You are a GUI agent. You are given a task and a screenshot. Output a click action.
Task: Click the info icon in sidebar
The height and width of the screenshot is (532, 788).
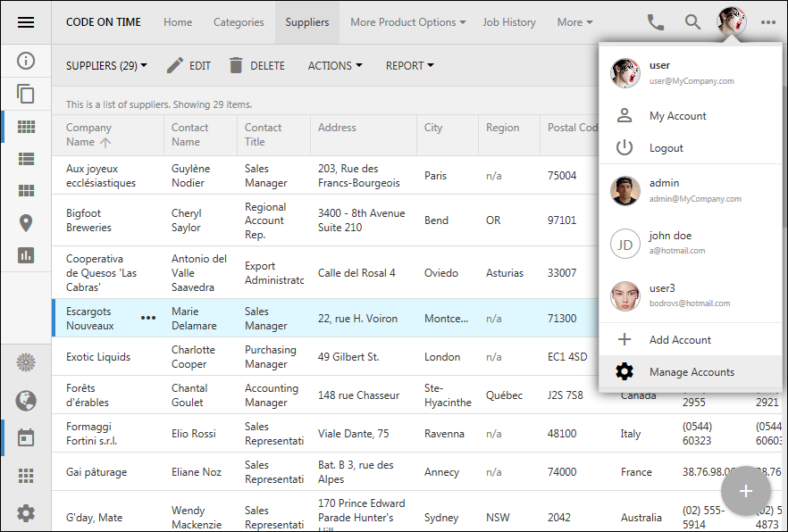coord(26,61)
